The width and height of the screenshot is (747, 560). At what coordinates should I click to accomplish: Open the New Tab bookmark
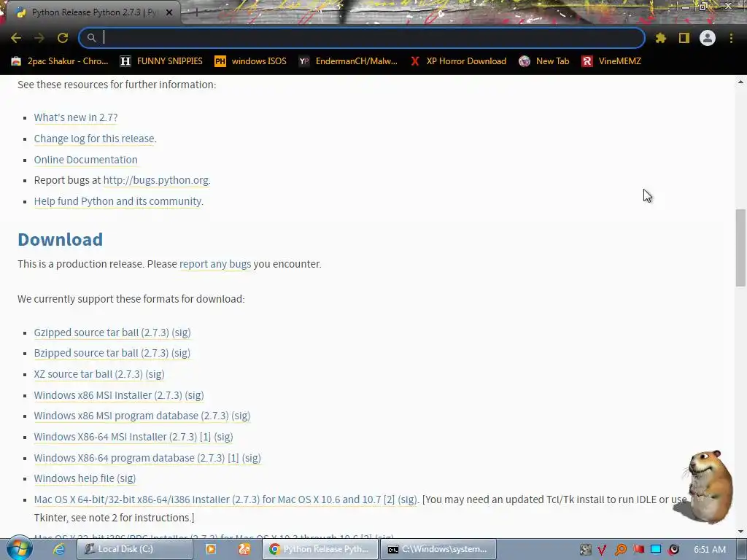[544, 61]
